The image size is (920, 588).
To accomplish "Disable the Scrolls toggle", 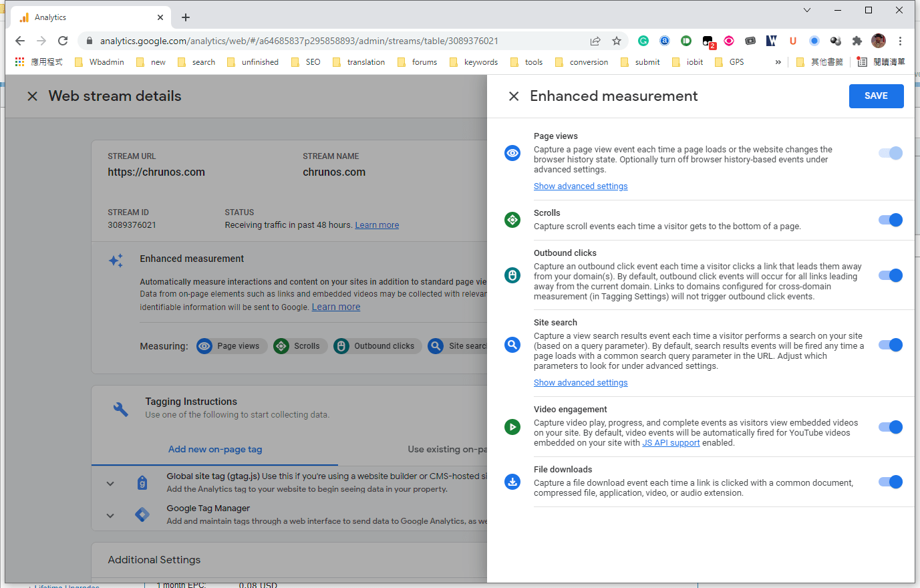I will (x=890, y=219).
